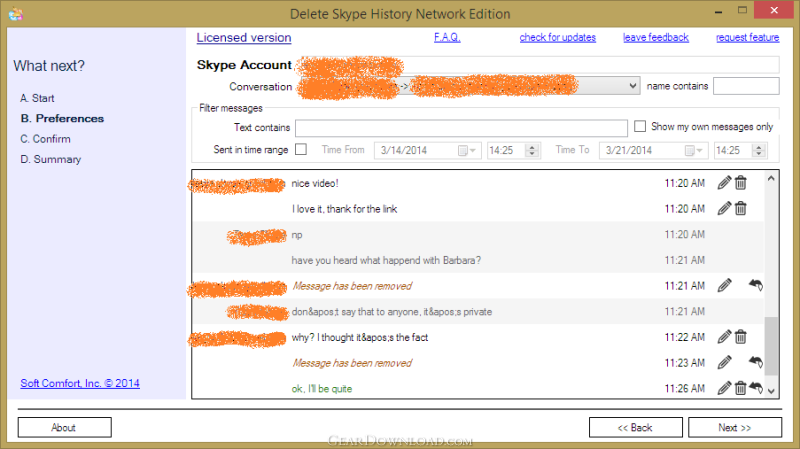The height and width of the screenshot is (449, 800).
Task: Open step D. Summary
Action: pyautogui.click(x=51, y=159)
